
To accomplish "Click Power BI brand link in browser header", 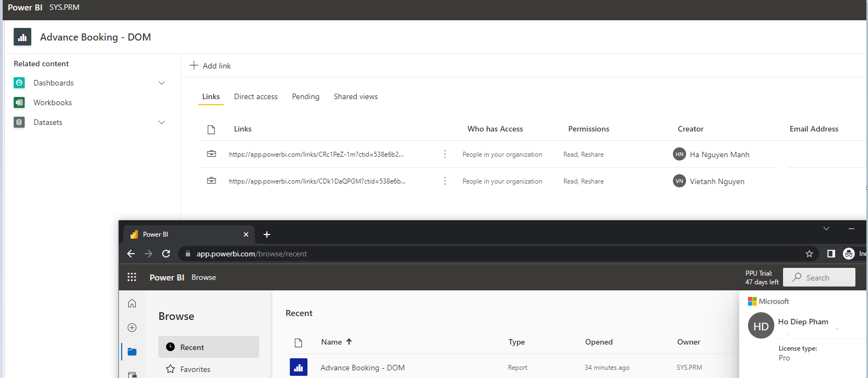I will pos(167,278).
